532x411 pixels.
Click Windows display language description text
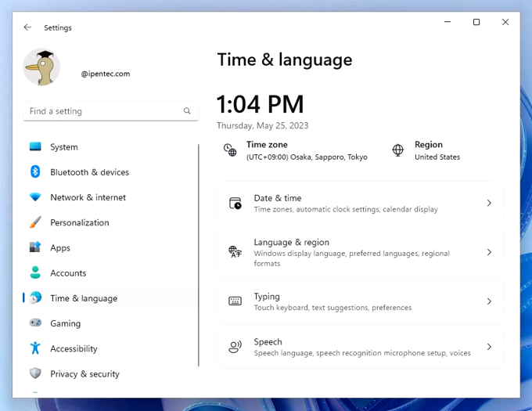[351, 258]
